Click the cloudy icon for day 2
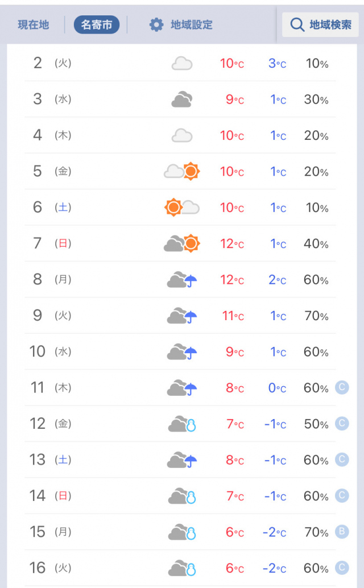The width and height of the screenshot is (364, 588). coord(182,63)
